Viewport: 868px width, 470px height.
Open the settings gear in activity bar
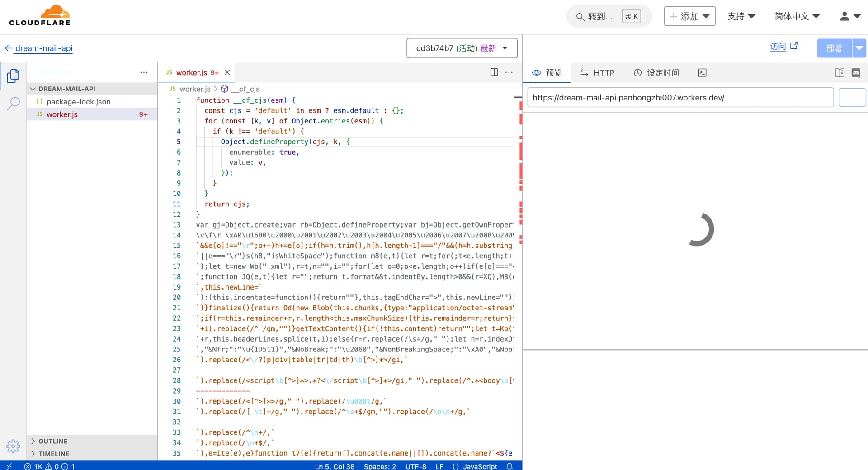pyautogui.click(x=13, y=446)
